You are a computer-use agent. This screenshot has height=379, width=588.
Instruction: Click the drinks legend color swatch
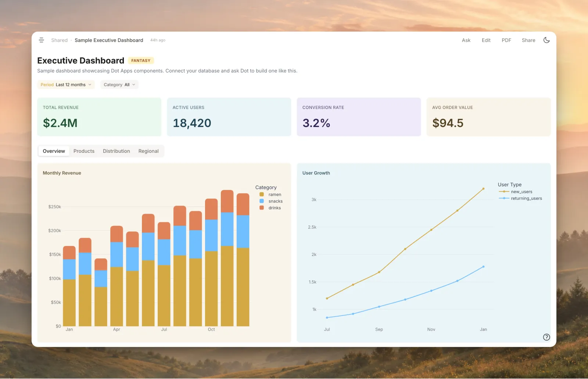[262, 207]
